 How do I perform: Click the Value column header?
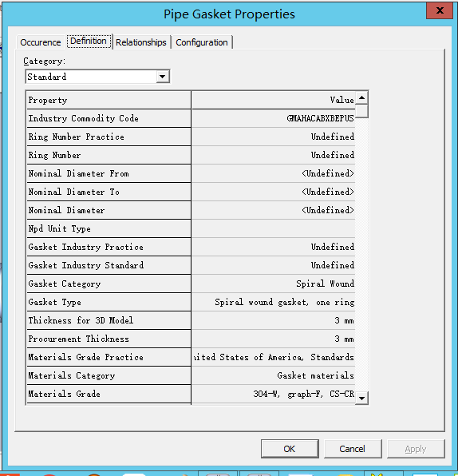pyautogui.click(x=273, y=100)
